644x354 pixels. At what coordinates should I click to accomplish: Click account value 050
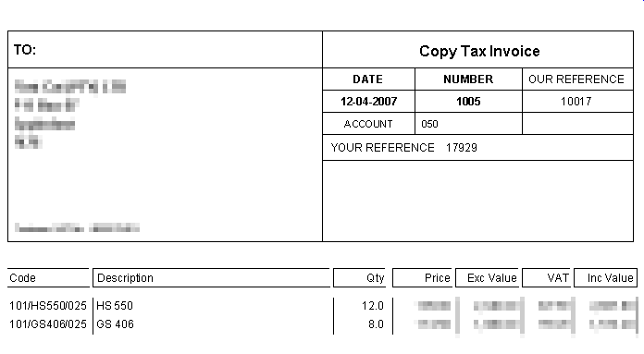tap(429, 124)
